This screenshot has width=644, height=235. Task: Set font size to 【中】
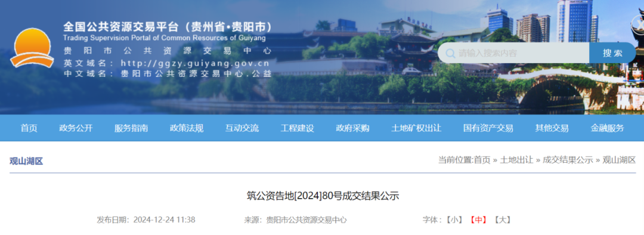click(478, 220)
